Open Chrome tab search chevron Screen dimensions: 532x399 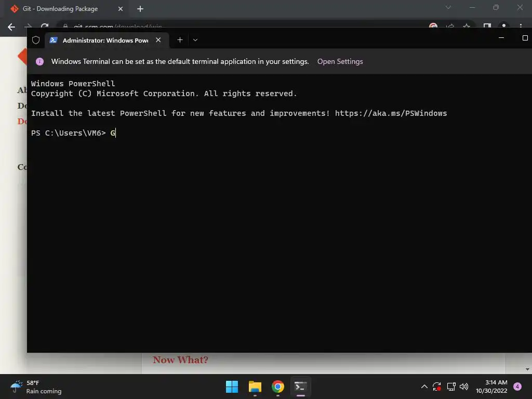click(x=448, y=7)
